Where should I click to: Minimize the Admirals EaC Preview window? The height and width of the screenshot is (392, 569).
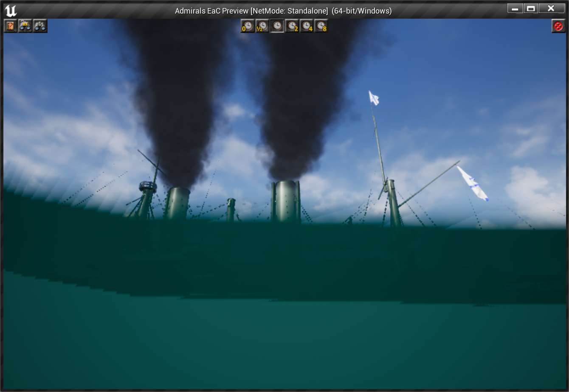[515, 8]
